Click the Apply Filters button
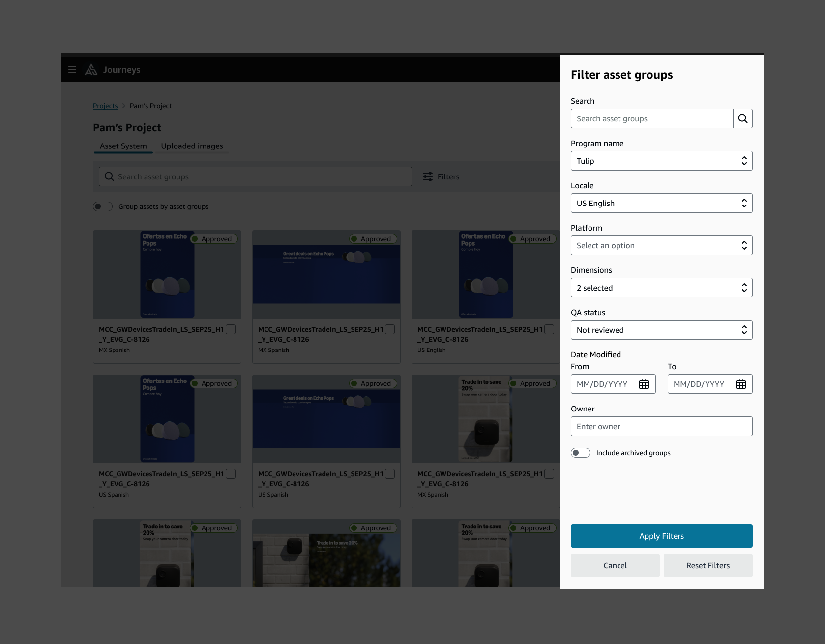 click(x=661, y=536)
